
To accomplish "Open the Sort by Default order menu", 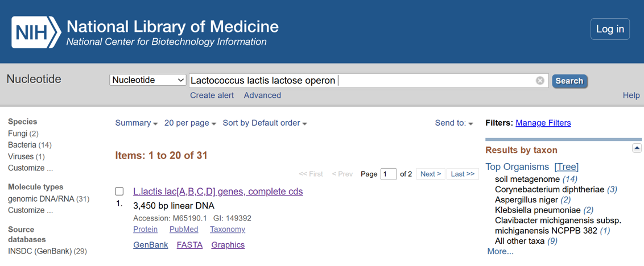I will (x=265, y=123).
